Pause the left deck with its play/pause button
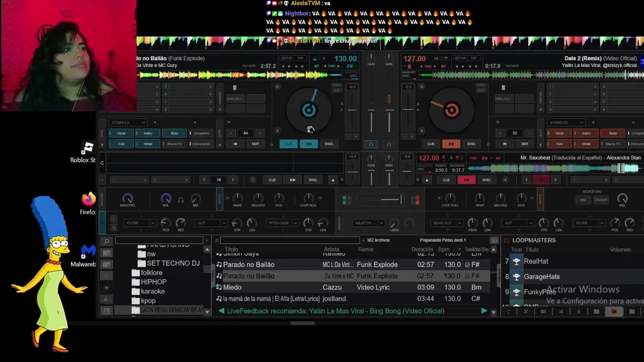This screenshot has height=362, width=644. pyautogui.click(x=308, y=144)
